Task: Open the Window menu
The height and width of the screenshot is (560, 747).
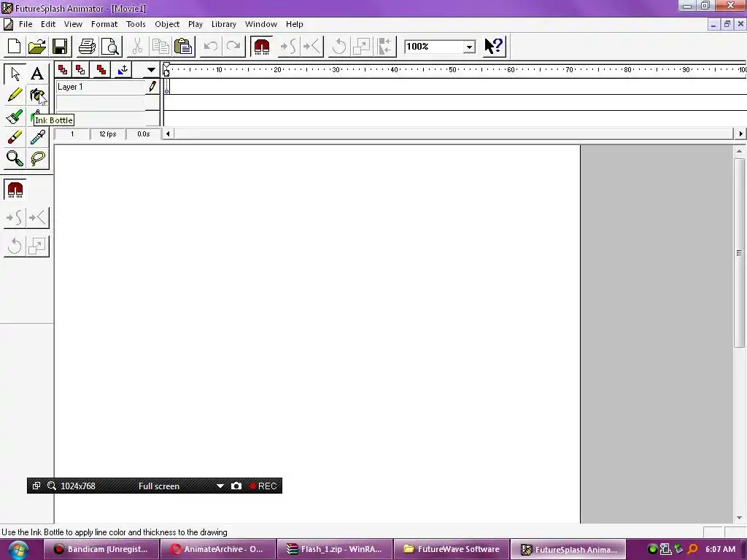Action: [261, 24]
